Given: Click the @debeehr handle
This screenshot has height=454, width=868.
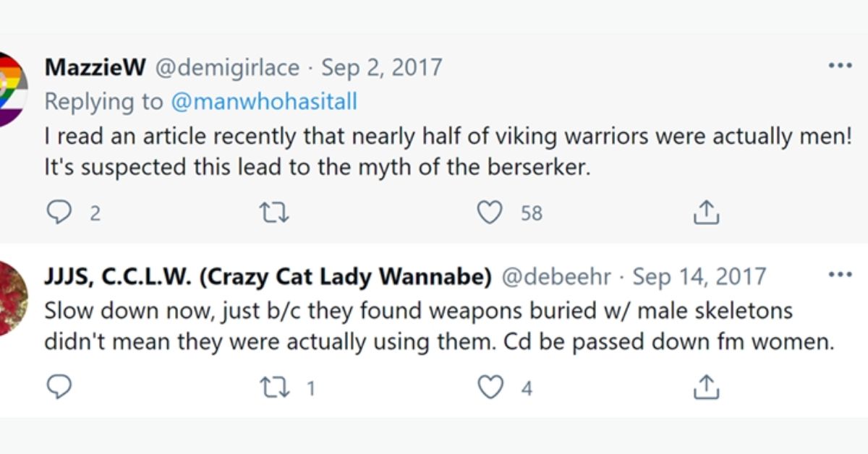Looking at the screenshot, I should coord(556,277).
